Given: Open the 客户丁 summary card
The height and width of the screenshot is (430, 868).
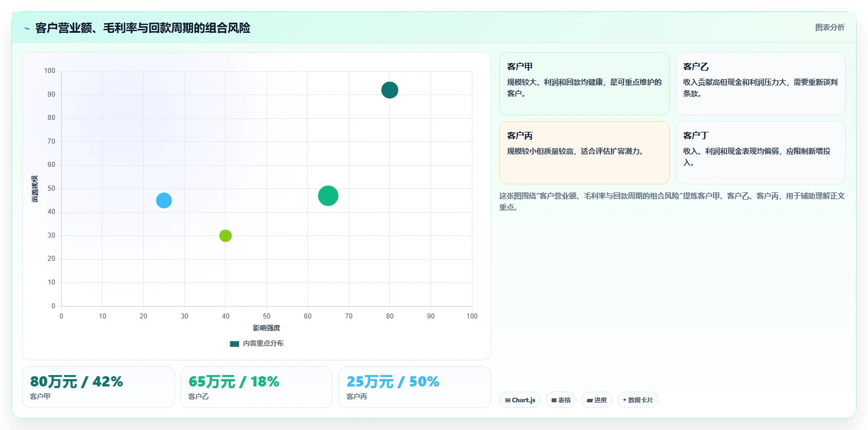Looking at the screenshot, I should point(760,153).
